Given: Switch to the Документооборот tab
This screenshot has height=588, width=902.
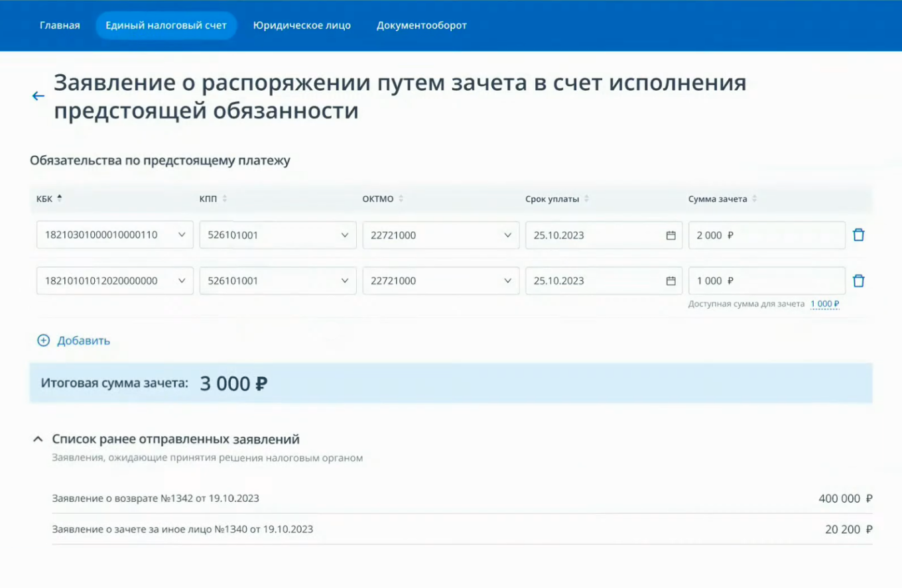Looking at the screenshot, I should [x=421, y=25].
